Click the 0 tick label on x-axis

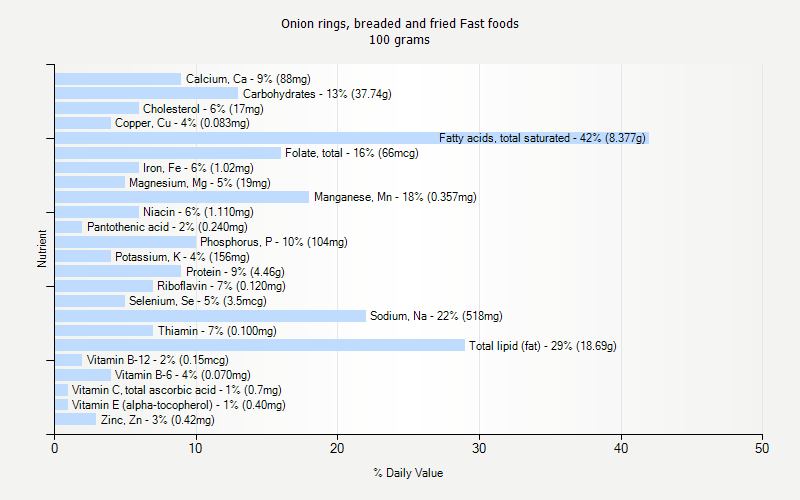(55, 448)
